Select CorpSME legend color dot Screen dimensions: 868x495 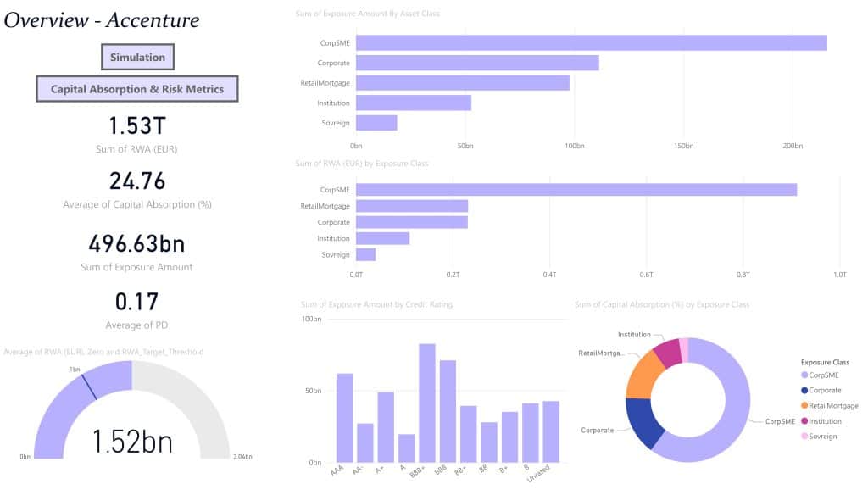804,375
